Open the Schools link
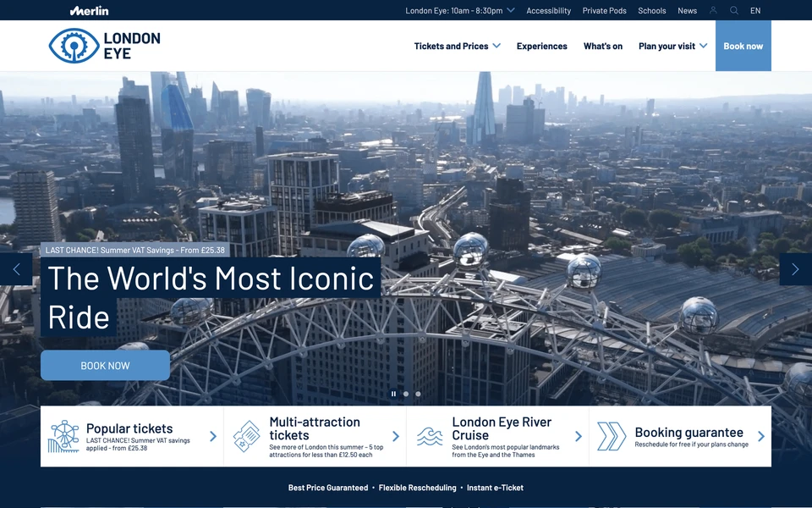The width and height of the screenshot is (812, 508). coord(651,10)
